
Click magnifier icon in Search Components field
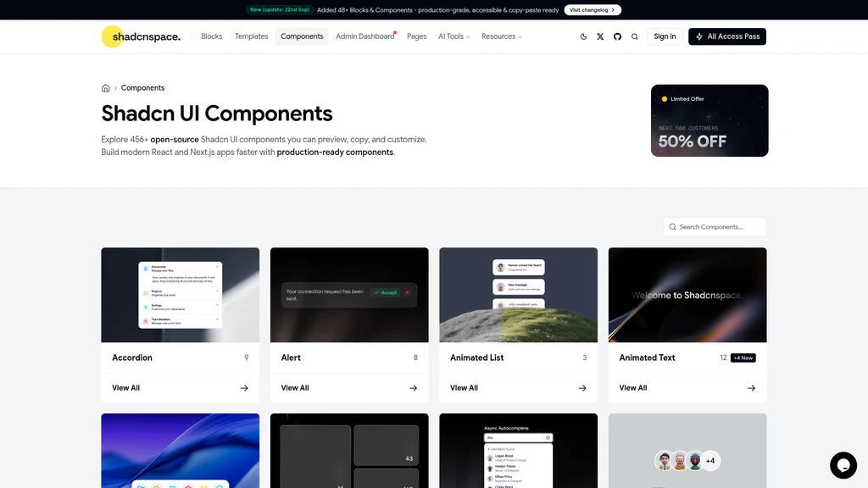coord(672,227)
